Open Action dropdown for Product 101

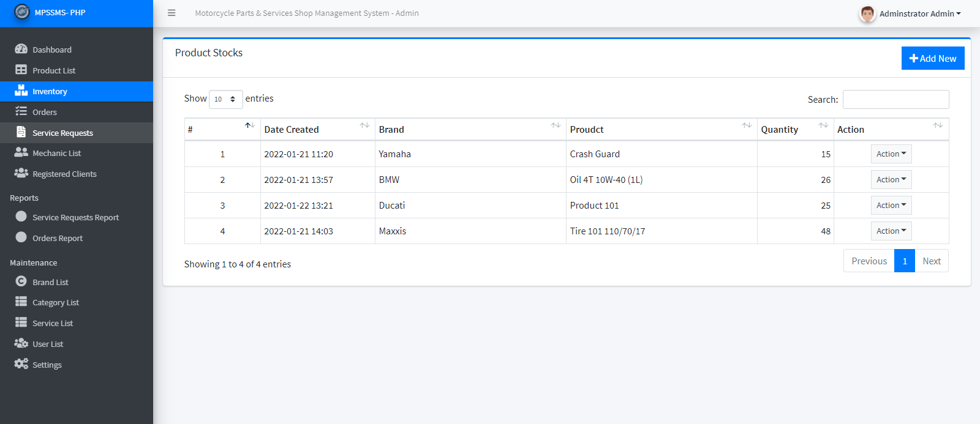[x=891, y=206]
